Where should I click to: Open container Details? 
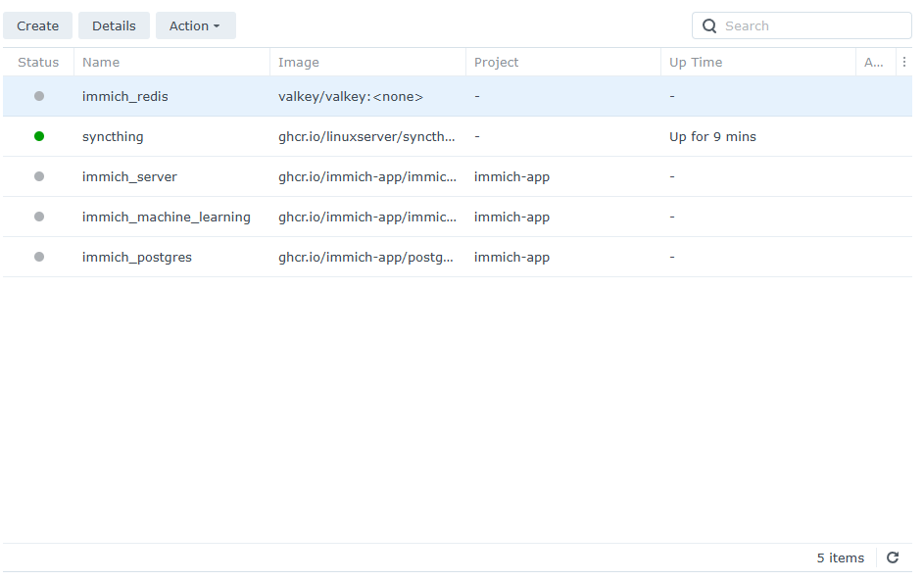114,26
